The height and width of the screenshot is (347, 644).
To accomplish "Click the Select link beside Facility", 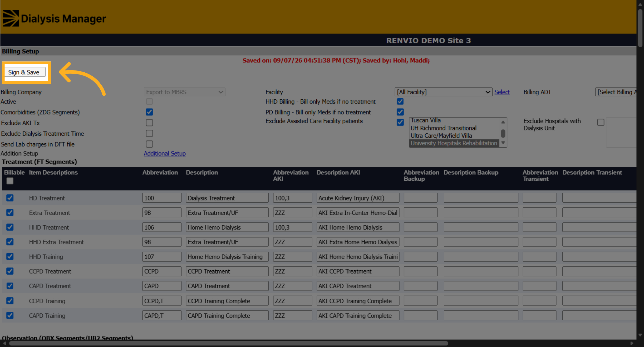I will (x=502, y=92).
